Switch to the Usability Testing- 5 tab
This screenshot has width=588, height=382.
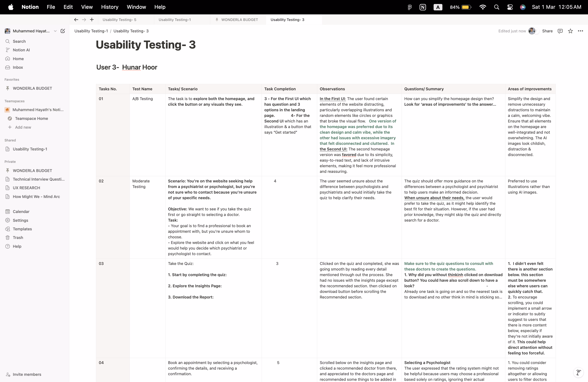pos(126,20)
